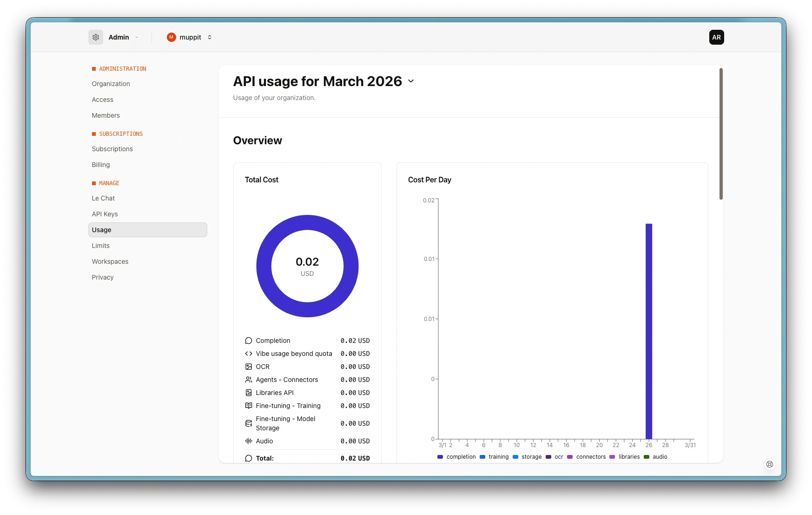The height and width of the screenshot is (515, 812).
Task: Click the OCR image icon
Action: tap(249, 367)
